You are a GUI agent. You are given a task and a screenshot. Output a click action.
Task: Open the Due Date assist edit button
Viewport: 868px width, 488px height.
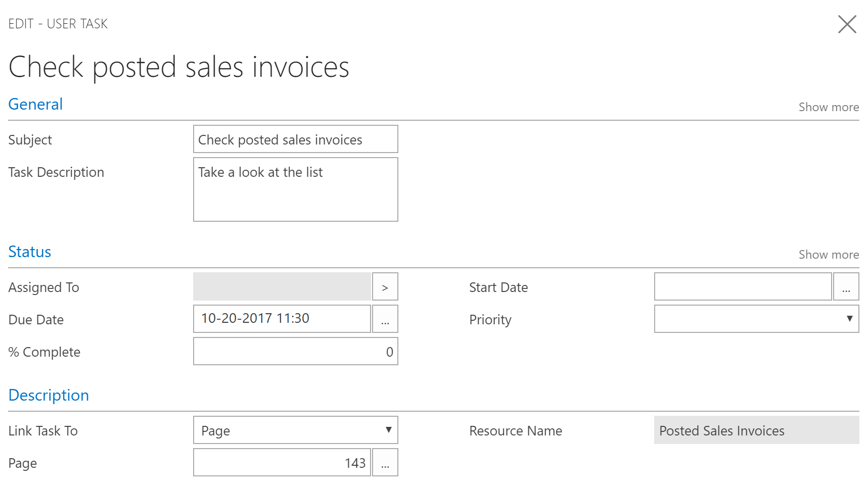point(385,319)
